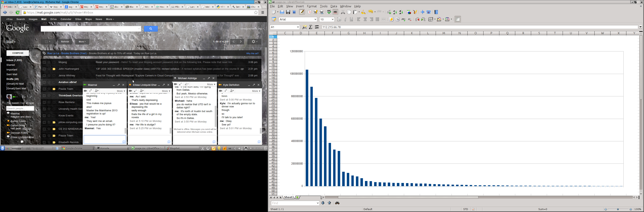644x212 pixels.
Task: Click the Sum sigma icon
Action: click(311, 27)
